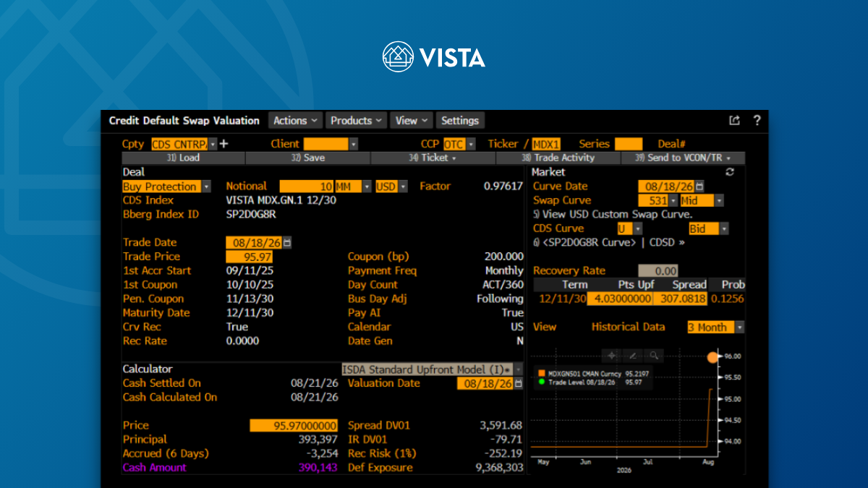The image size is (868, 488).
Task: Click the Series input field
Action: coord(629,144)
